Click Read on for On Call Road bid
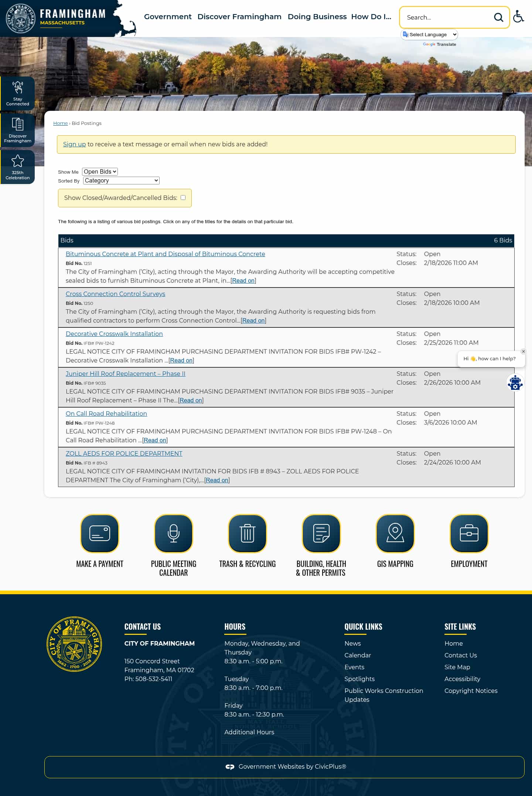This screenshot has width=532, height=796. 155,440
